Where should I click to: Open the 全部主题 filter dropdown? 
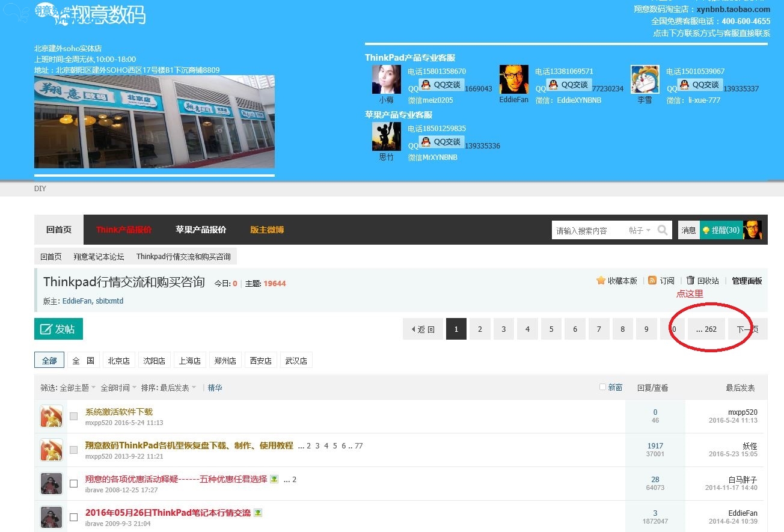(x=77, y=388)
